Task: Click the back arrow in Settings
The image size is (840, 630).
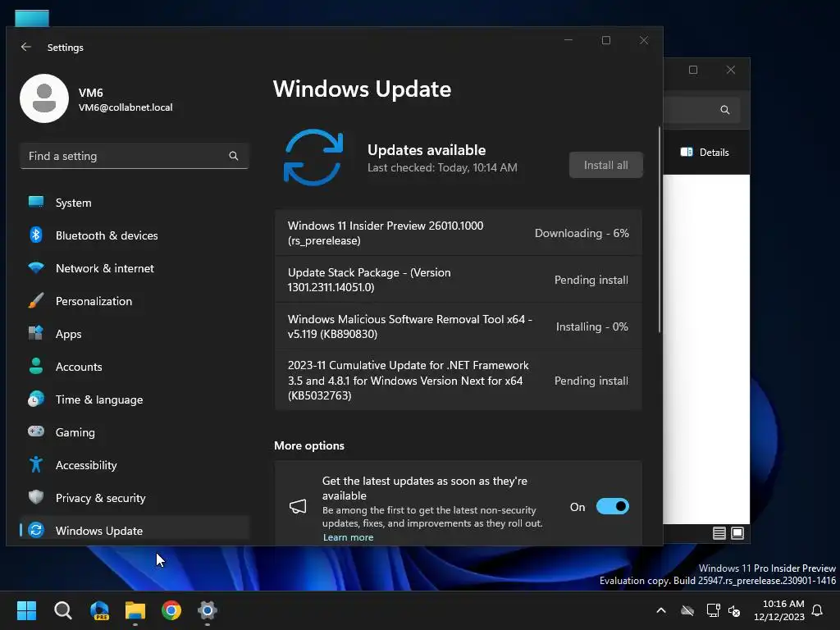Action: point(25,47)
